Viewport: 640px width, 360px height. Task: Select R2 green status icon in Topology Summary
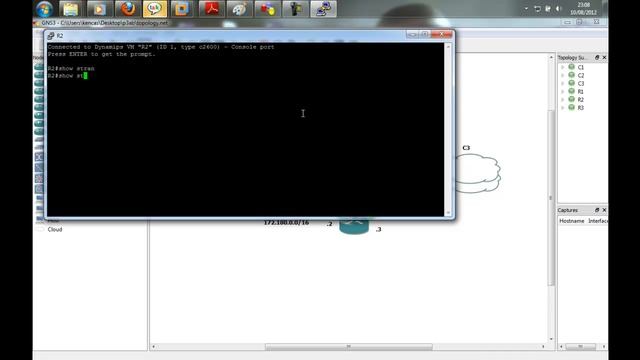(571, 99)
